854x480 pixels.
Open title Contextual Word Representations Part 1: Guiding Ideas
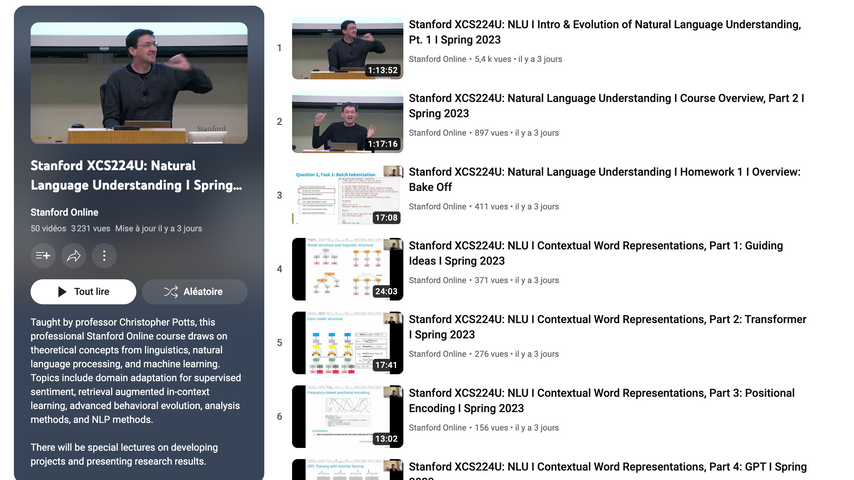click(x=596, y=253)
